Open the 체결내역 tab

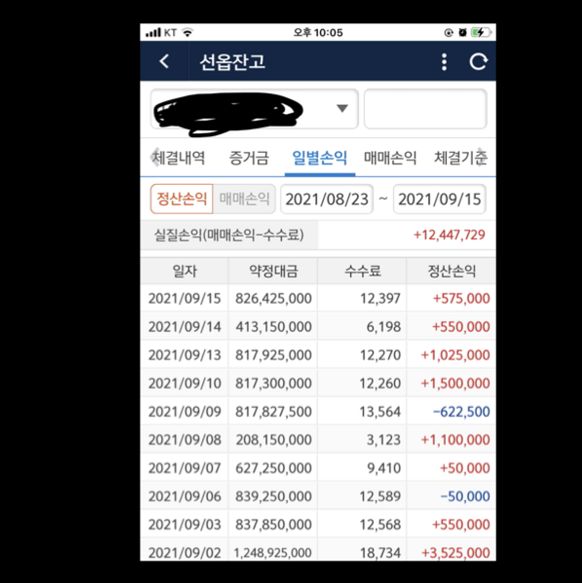pyautogui.click(x=179, y=158)
